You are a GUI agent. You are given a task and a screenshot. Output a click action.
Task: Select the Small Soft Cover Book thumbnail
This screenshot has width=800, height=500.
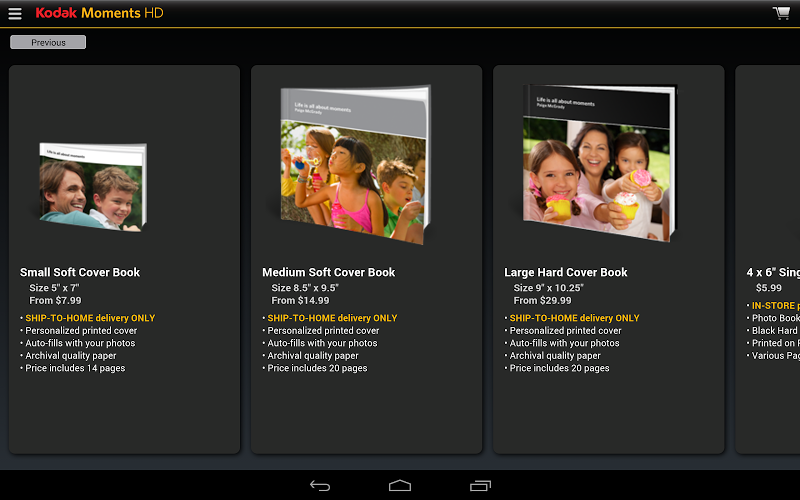coord(93,187)
